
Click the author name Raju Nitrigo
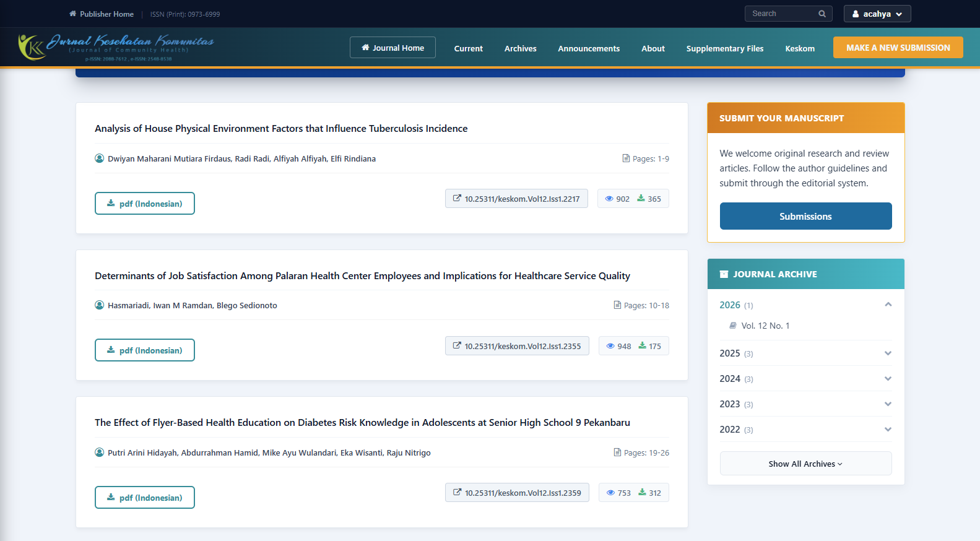click(x=409, y=452)
